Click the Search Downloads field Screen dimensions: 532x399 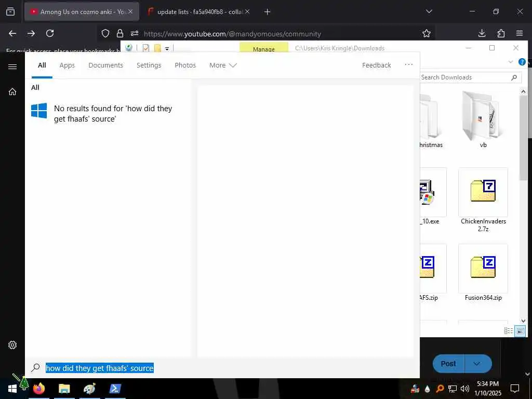click(x=471, y=77)
